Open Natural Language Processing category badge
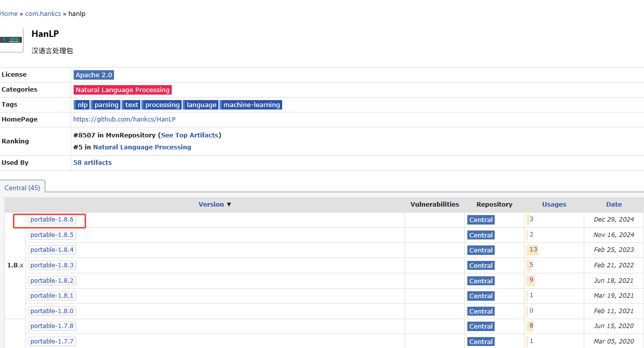Image resolution: width=644 pixels, height=348 pixels. (122, 90)
